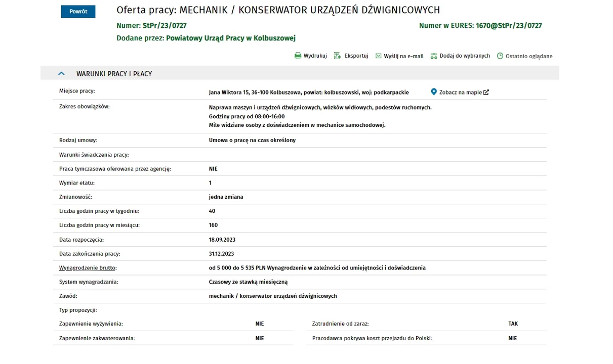The image size is (613, 364).
Task: Select the end date 31.12.2023
Action: [x=221, y=254]
